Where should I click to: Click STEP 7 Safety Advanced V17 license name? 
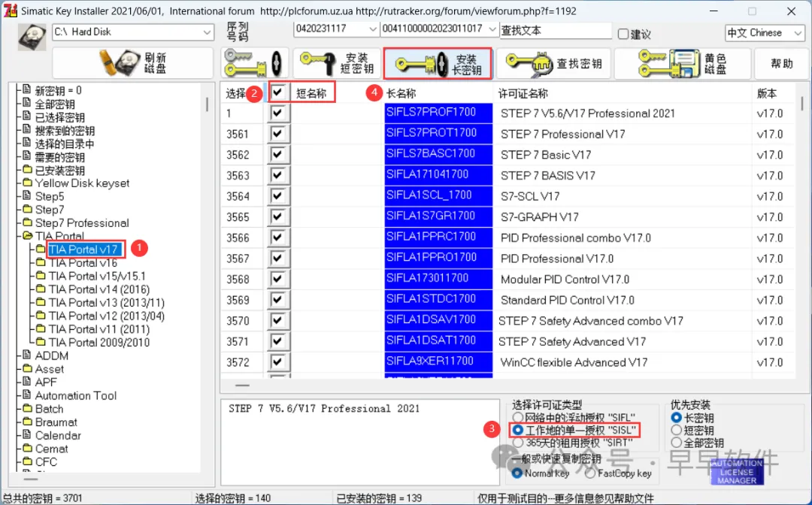(x=571, y=341)
